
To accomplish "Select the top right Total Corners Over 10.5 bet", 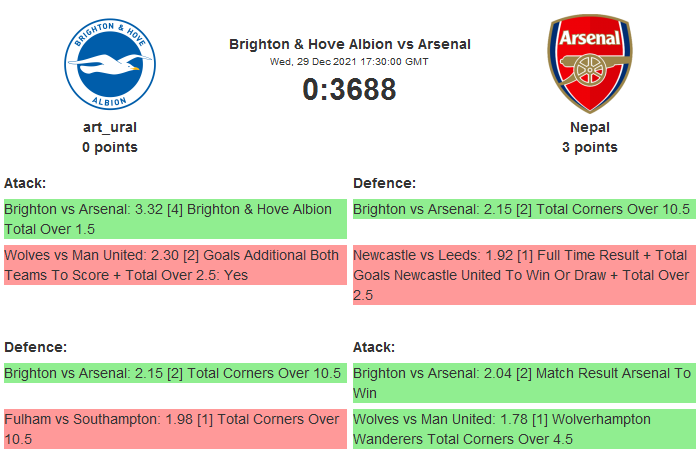I will coord(523,210).
